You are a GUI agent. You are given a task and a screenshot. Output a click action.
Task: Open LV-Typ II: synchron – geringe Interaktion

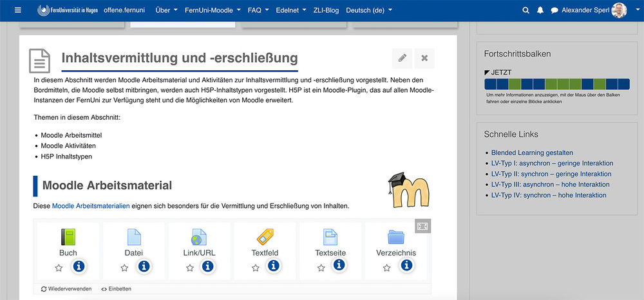551,174
